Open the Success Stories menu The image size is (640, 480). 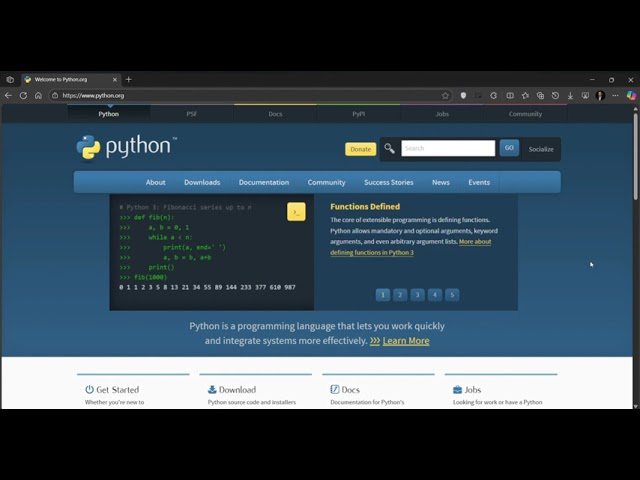point(389,182)
